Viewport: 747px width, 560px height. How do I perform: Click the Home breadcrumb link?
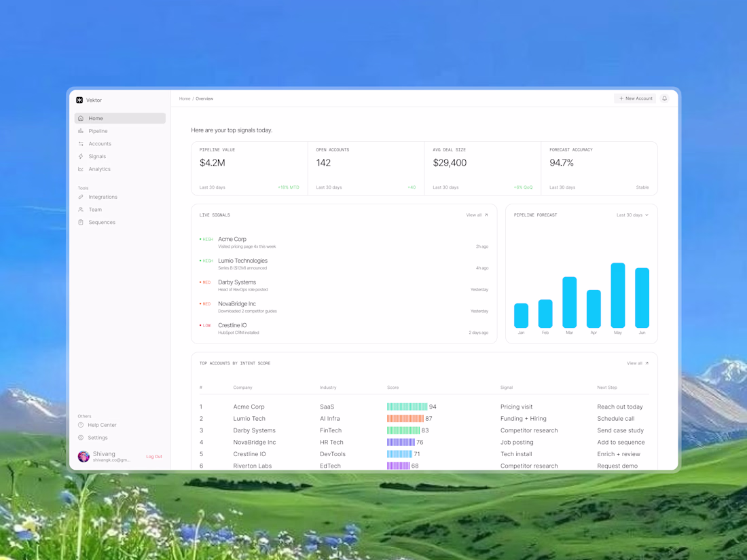pos(184,98)
